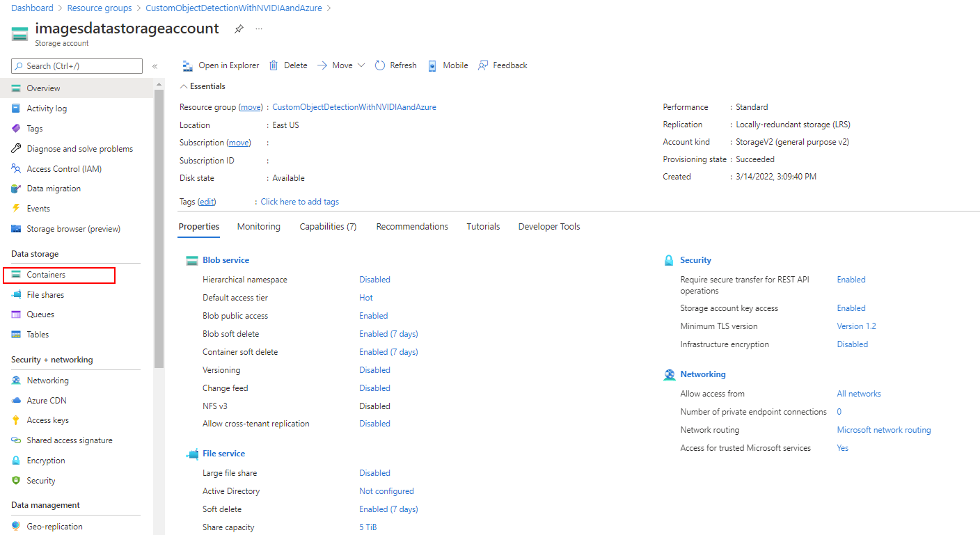This screenshot has width=980, height=535.
Task: Click the move link next to Resource group
Action: pyautogui.click(x=251, y=107)
